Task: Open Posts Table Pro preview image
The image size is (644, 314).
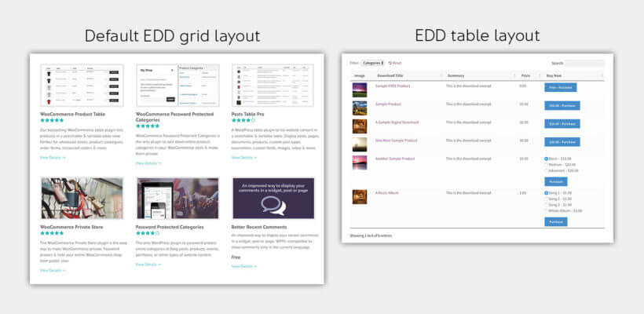Action: [273, 85]
